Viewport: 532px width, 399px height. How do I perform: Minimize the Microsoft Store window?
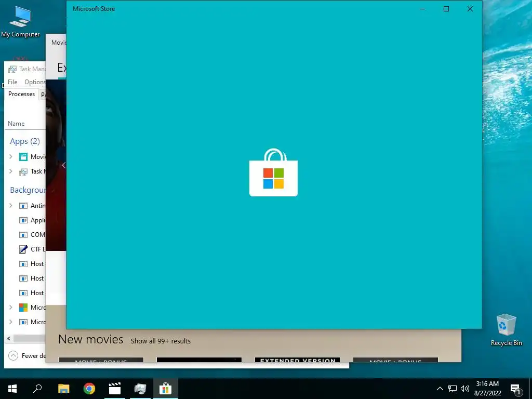422,9
